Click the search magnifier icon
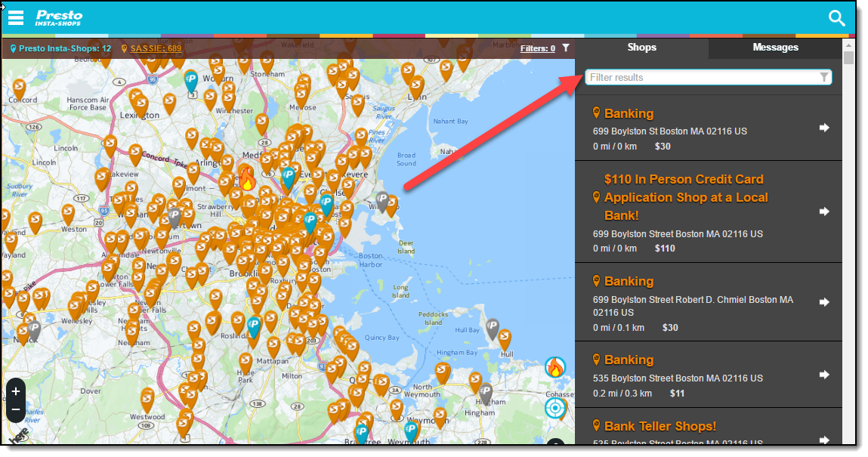 pos(836,18)
